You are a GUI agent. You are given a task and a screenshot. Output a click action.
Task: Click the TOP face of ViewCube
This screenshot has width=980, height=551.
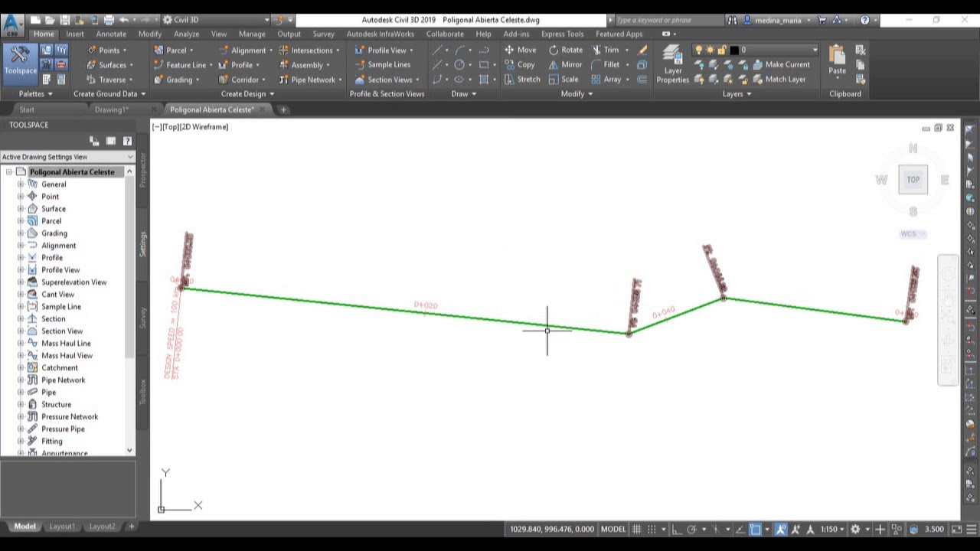(x=913, y=180)
